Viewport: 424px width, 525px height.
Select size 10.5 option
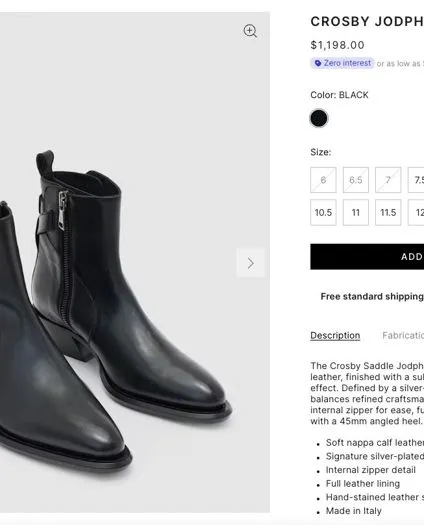323,213
